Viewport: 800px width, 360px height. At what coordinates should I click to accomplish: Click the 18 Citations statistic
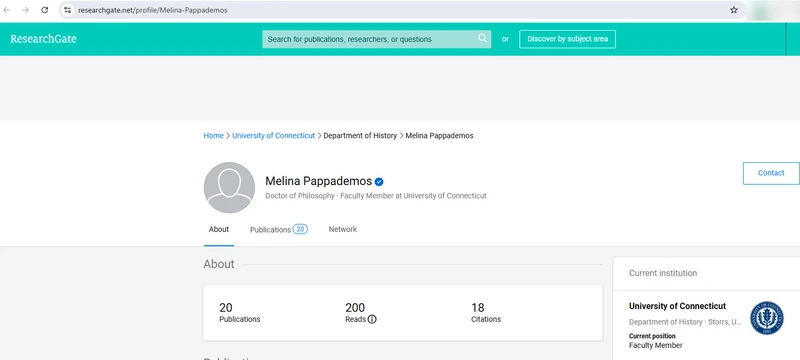point(486,313)
